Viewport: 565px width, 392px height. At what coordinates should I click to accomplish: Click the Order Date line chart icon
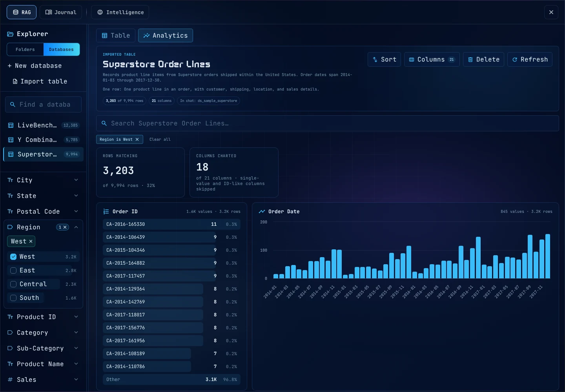click(262, 212)
